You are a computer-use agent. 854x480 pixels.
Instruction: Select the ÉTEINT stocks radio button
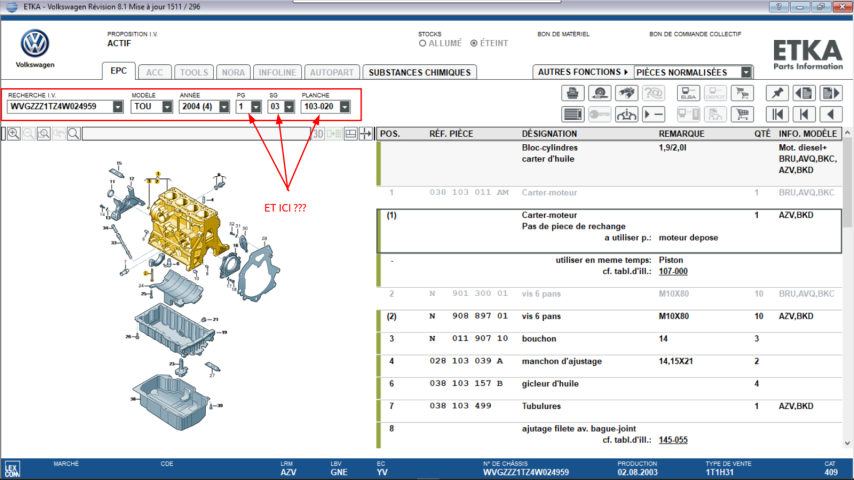474,43
